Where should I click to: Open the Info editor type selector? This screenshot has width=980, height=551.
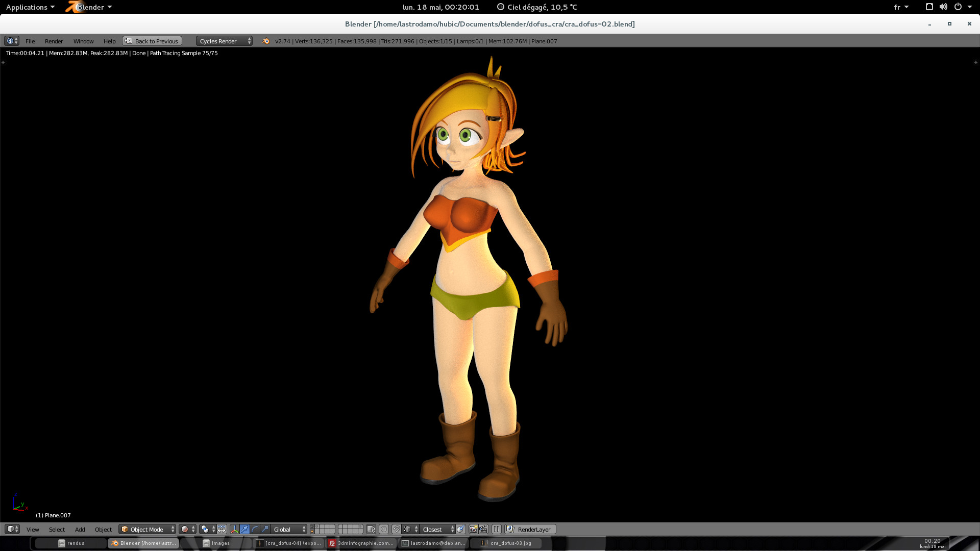(x=12, y=41)
